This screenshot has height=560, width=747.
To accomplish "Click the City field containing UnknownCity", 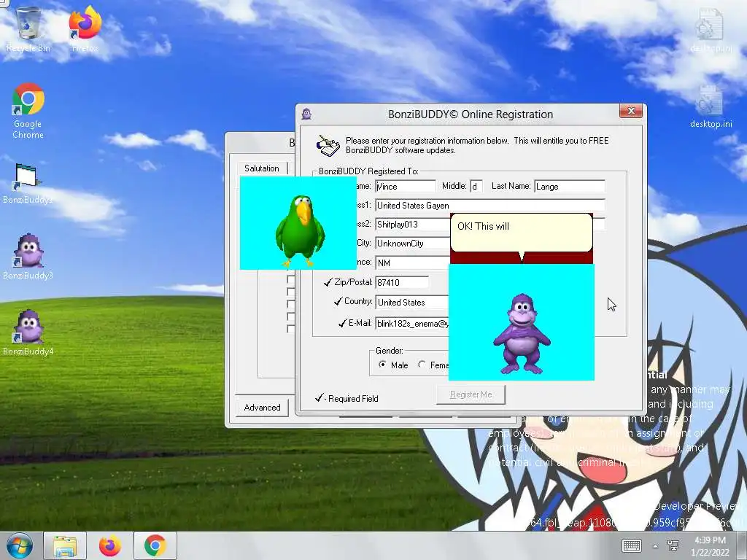I will [413, 243].
